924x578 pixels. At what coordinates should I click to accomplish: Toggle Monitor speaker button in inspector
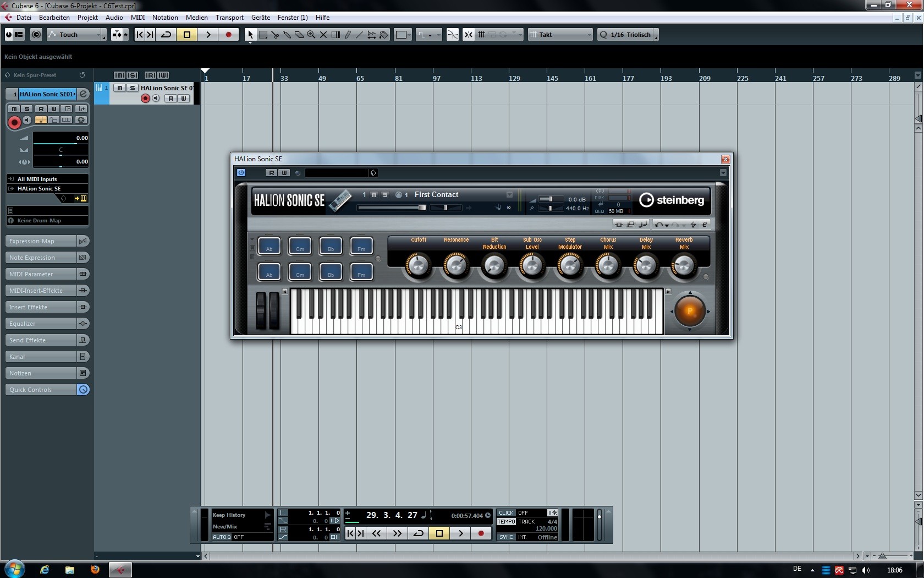click(27, 120)
